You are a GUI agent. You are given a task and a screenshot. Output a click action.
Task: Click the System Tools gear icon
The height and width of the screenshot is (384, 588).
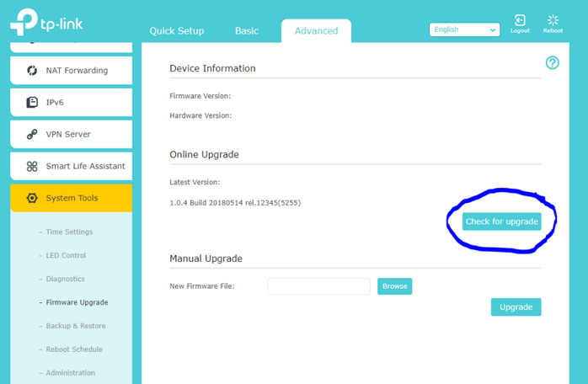click(32, 199)
